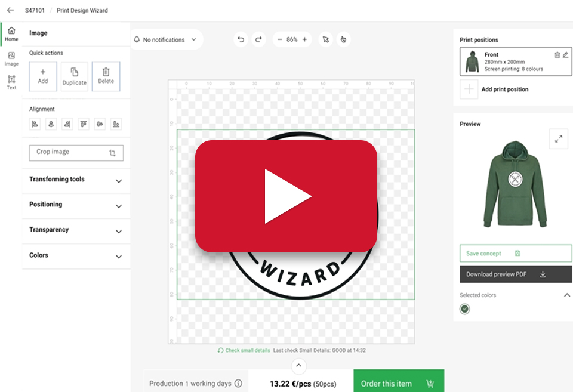Zoom out with the minus button

(x=279, y=39)
